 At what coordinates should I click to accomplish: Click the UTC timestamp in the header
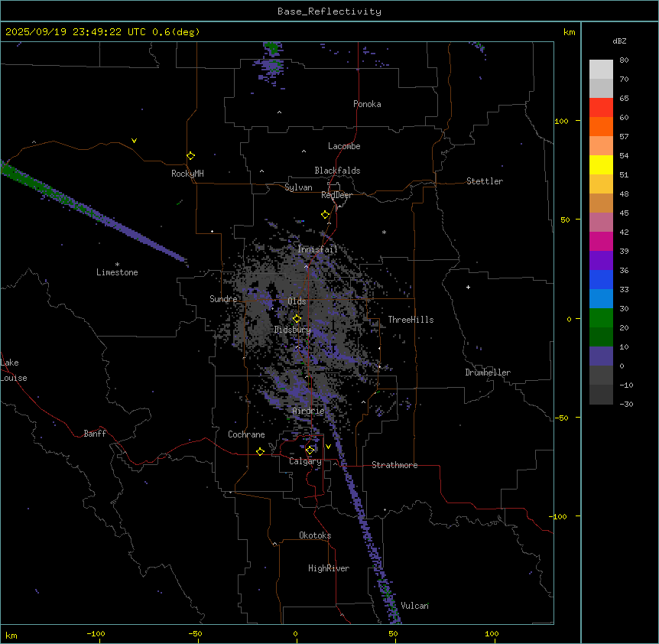(x=102, y=32)
